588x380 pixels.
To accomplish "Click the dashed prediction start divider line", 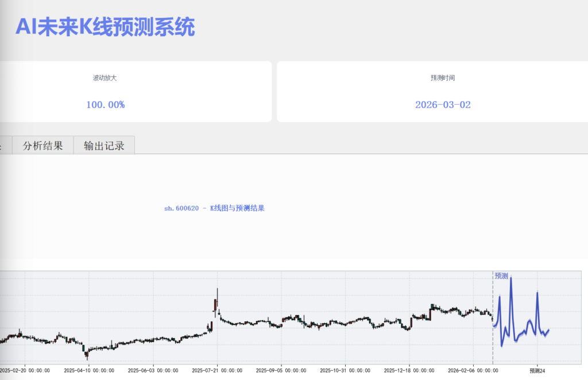I will (x=493, y=339).
